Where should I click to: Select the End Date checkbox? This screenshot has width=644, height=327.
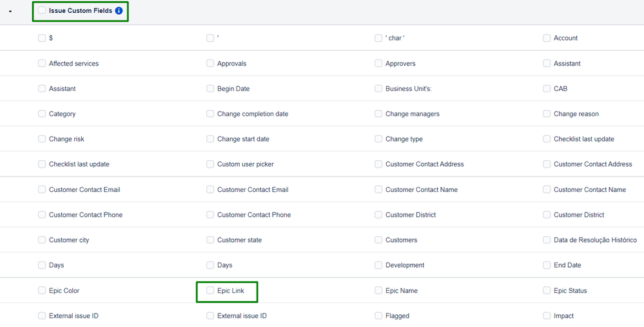[547, 265]
